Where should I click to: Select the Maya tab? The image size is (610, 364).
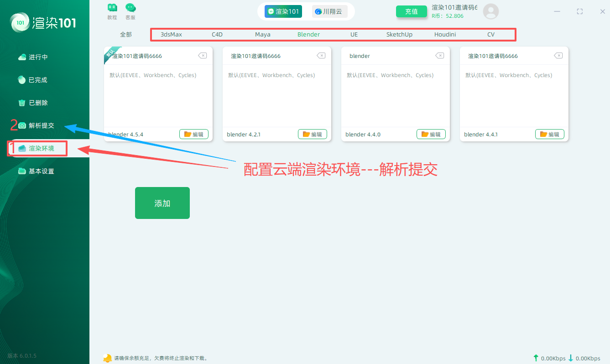tap(263, 35)
